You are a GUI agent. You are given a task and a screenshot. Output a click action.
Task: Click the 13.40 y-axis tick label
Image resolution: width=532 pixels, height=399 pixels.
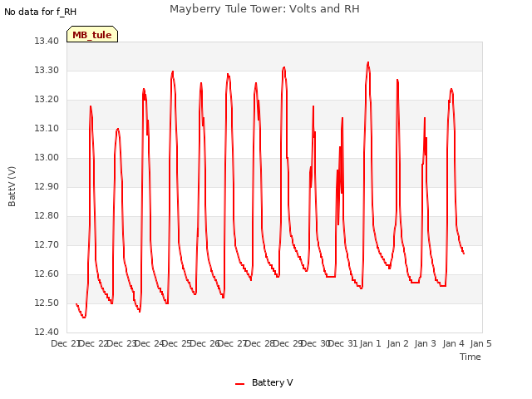47,41
